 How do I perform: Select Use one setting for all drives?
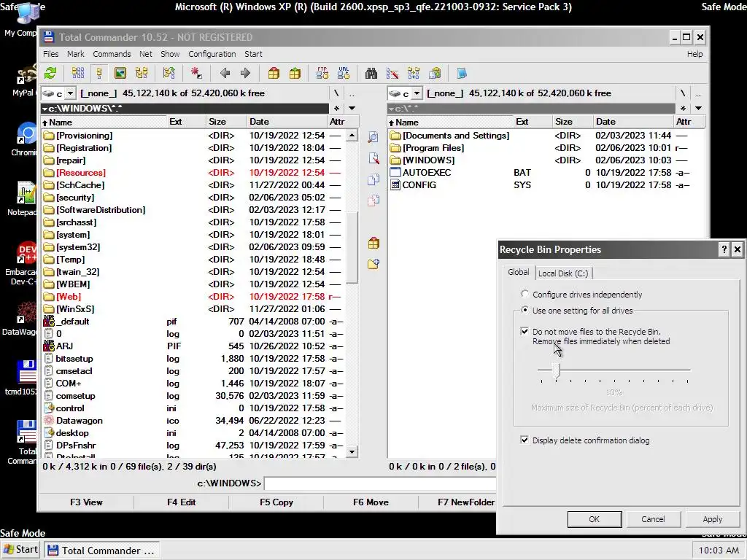[x=525, y=310]
